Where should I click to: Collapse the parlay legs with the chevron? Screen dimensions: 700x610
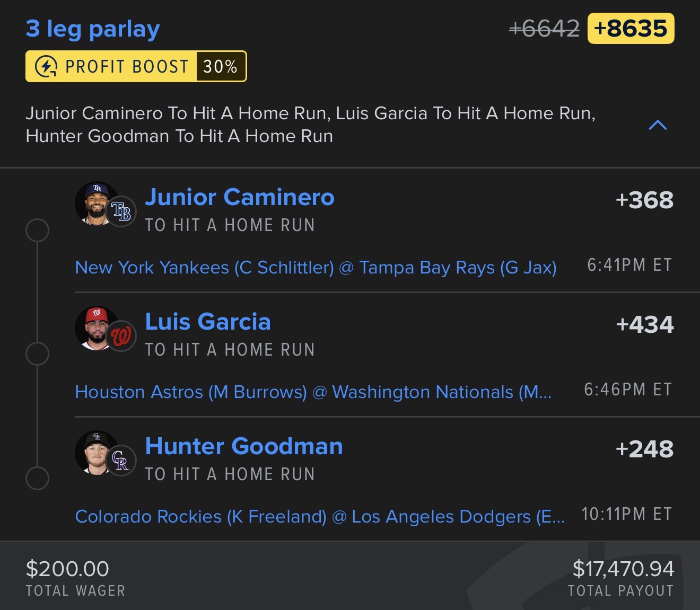click(658, 125)
